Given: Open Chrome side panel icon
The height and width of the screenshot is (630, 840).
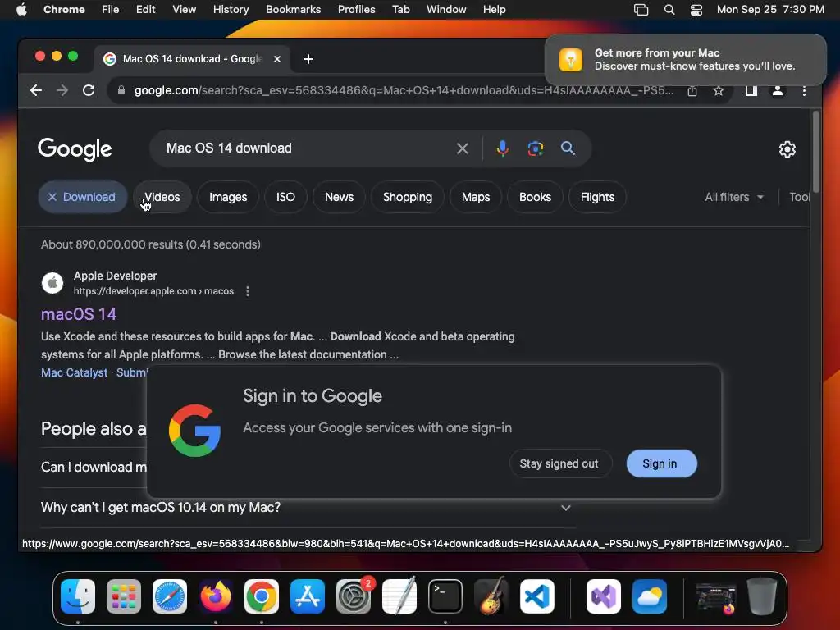Looking at the screenshot, I should [751, 91].
